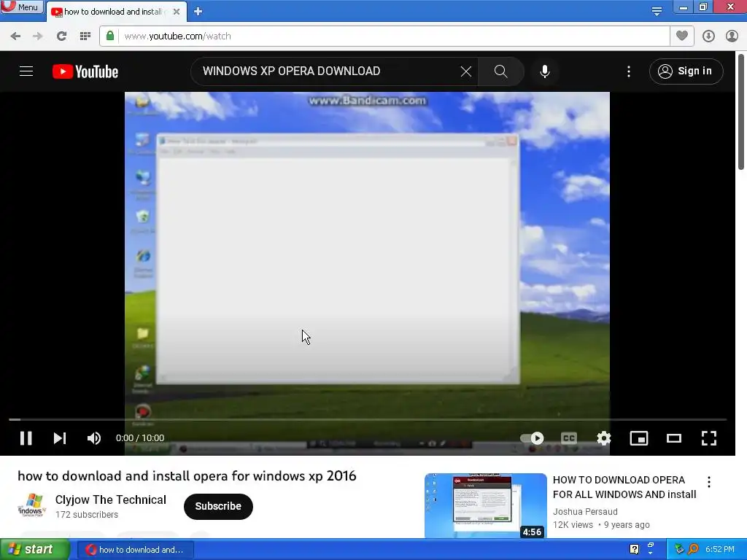Open the YouTube hamburger guide menu
747x560 pixels.
coord(26,71)
